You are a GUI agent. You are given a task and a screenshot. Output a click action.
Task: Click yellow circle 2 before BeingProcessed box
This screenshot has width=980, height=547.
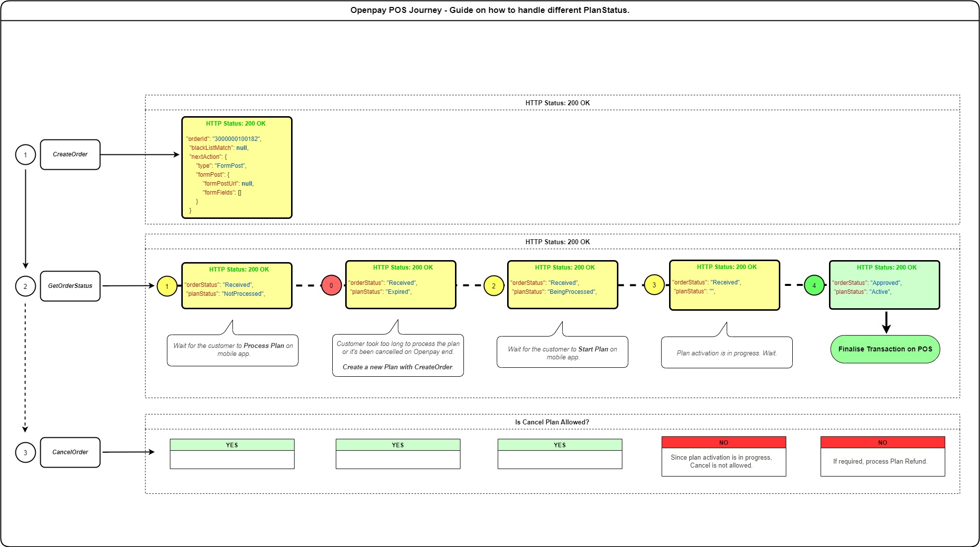click(x=494, y=286)
